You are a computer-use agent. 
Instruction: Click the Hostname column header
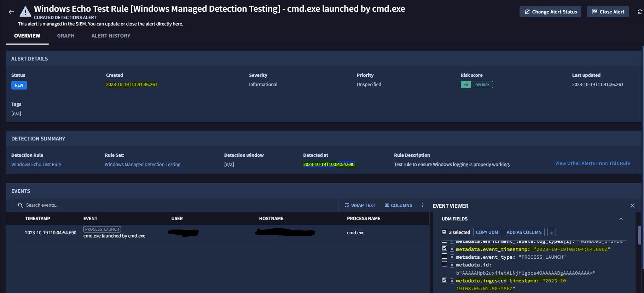271,218
